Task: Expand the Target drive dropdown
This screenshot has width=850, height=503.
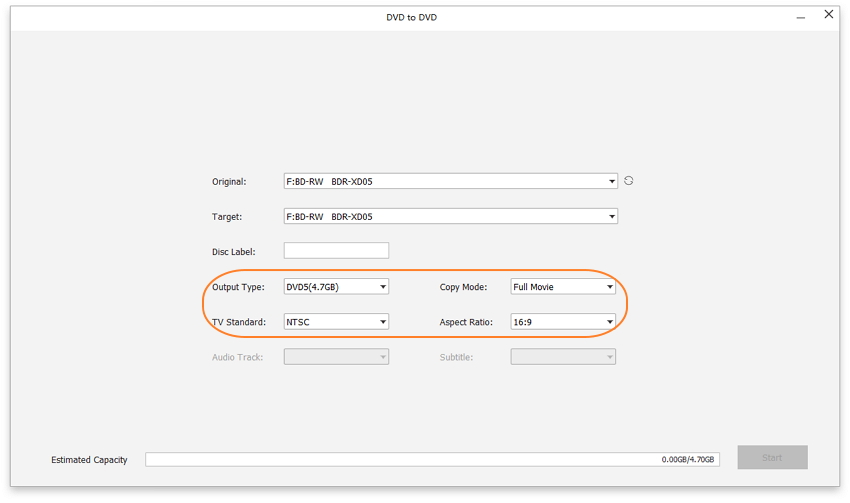Action: click(x=450, y=217)
